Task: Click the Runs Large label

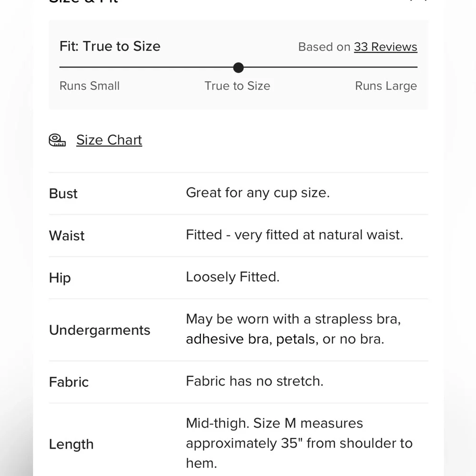Action: [386, 86]
